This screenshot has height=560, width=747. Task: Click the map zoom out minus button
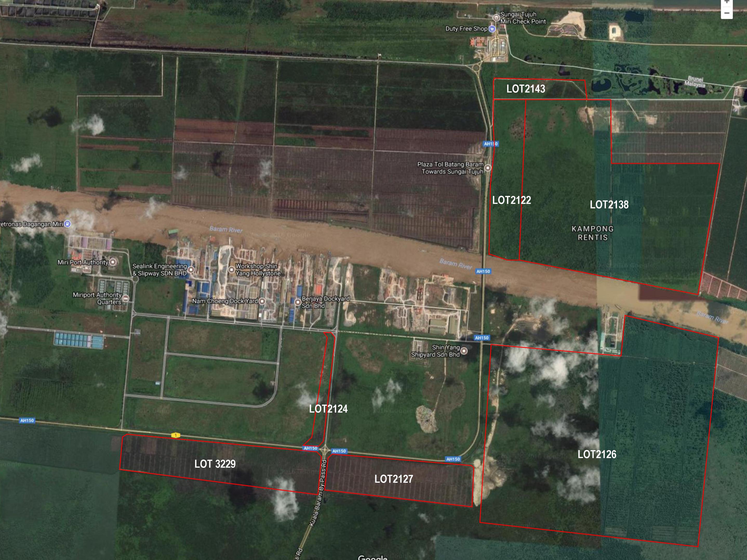(x=727, y=13)
